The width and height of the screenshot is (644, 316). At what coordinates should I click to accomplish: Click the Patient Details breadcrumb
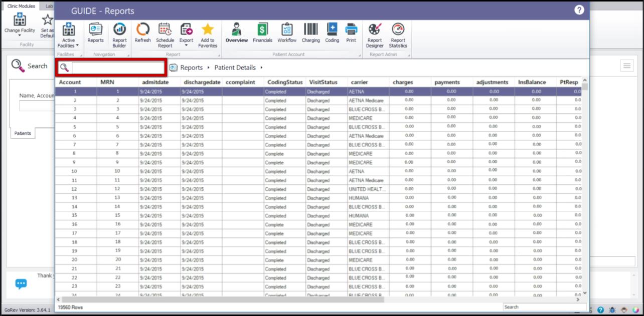tap(235, 68)
